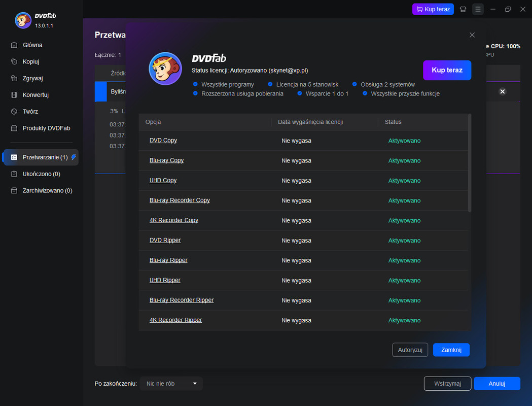Open the Ukończono clipboard icon
The image size is (532, 406).
point(14,174)
